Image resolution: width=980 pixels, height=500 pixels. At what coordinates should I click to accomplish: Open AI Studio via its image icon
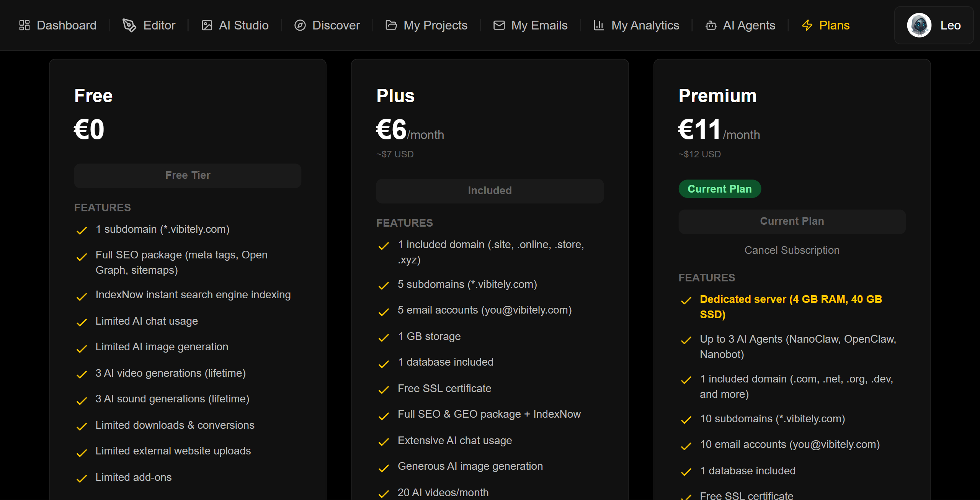(x=207, y=25)
